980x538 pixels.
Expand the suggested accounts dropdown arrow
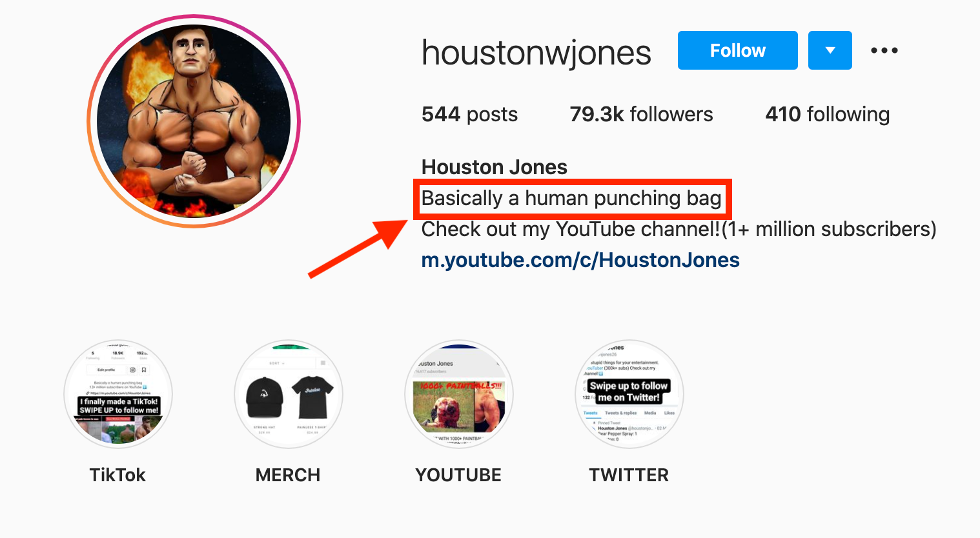pos(830,50)
